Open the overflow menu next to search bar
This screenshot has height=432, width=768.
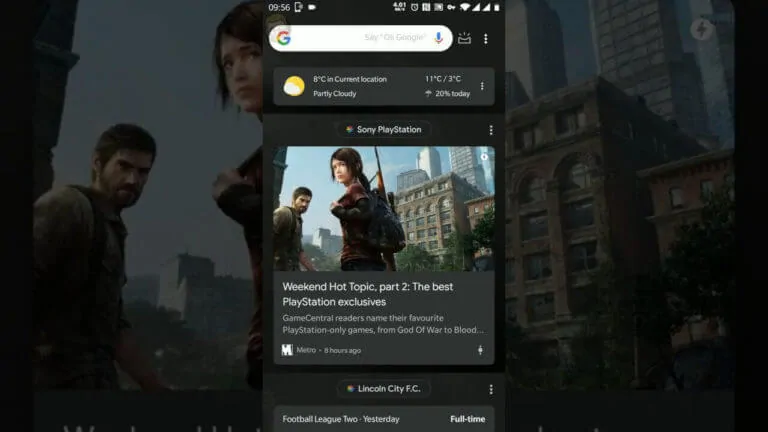point(485,38)
